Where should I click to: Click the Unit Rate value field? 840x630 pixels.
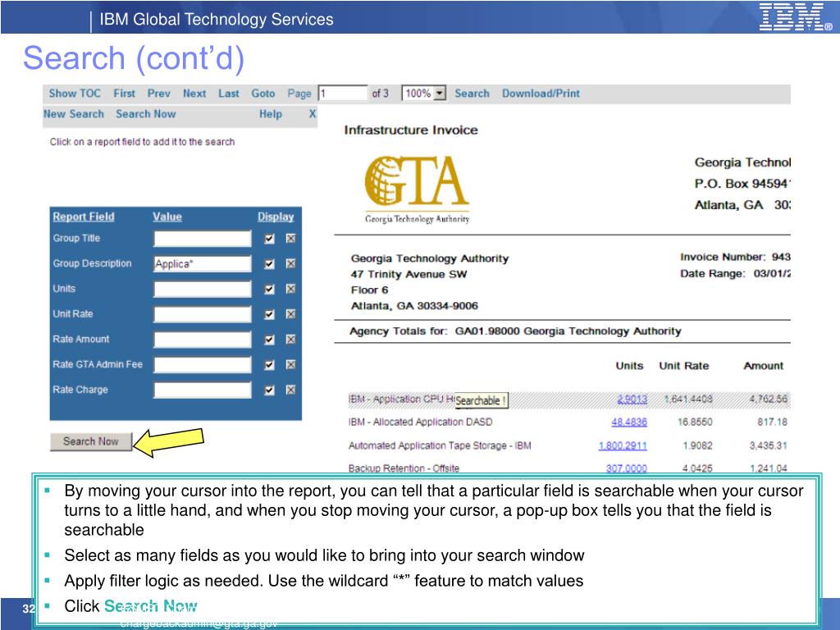tap(203, 314)
